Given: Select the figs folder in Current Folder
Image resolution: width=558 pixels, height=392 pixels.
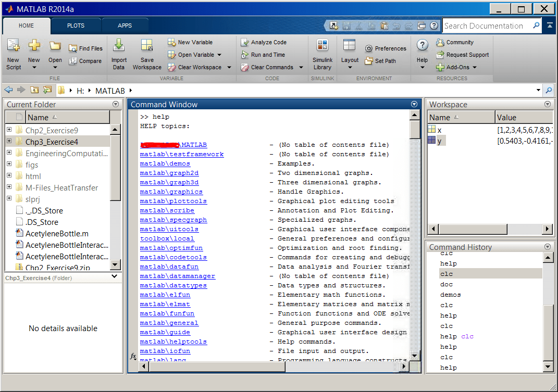Looking at the screenshot, I should point(32,165).
